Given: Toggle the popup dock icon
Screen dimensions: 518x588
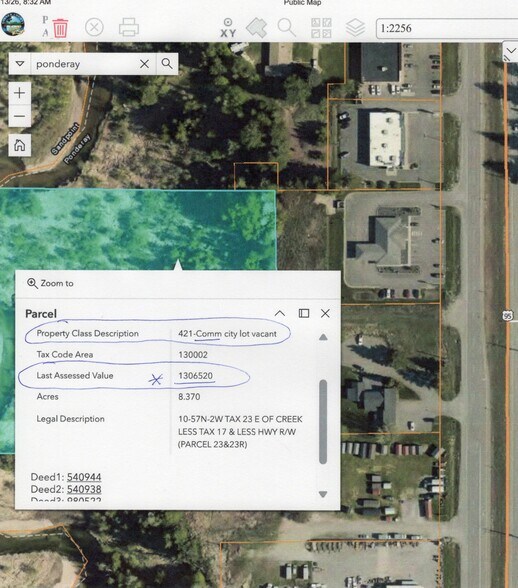Looking at the screenshot, I should coord(304,313).
